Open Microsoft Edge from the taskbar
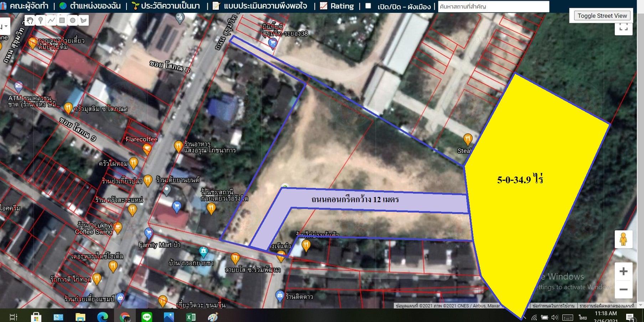 (103, 317)
